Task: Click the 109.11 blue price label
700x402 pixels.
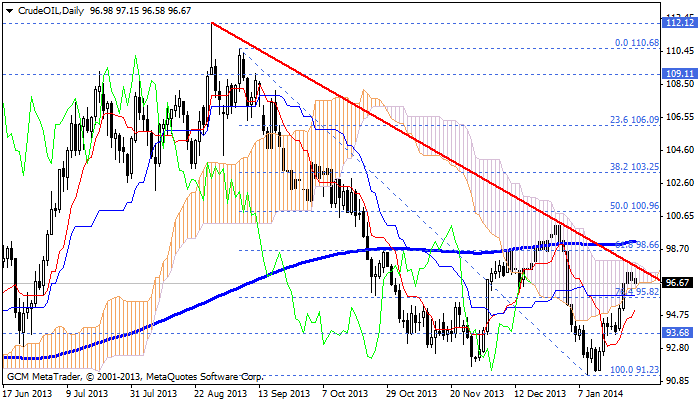Action: pyautogui.click(x=680, y=74)
